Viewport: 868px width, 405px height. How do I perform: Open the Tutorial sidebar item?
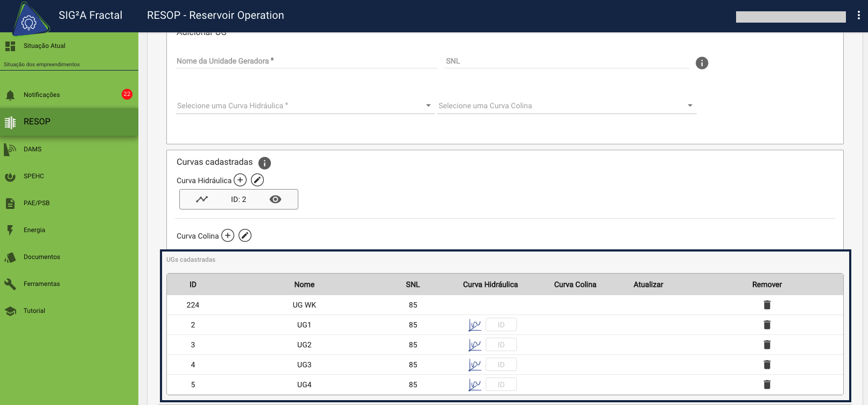34,311
